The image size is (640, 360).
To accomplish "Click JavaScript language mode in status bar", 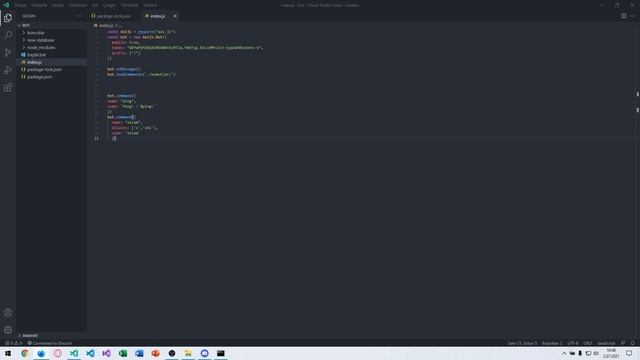I will (x=606, y=343).
